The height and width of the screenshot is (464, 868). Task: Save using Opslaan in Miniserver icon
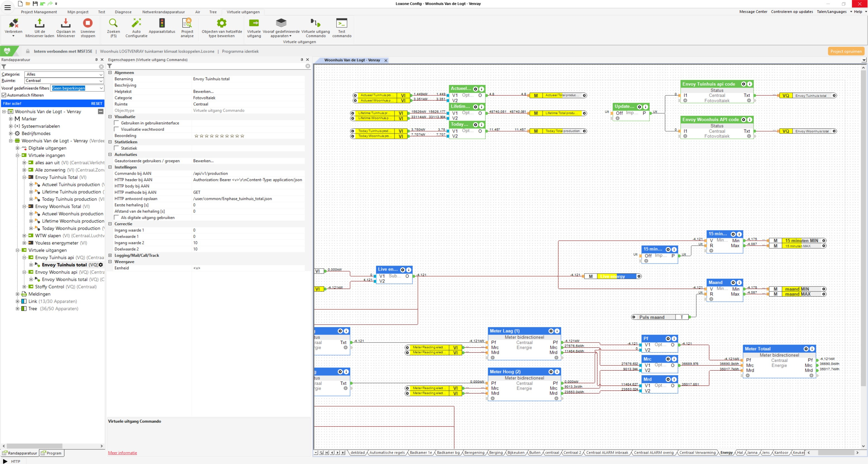(66, 23)
